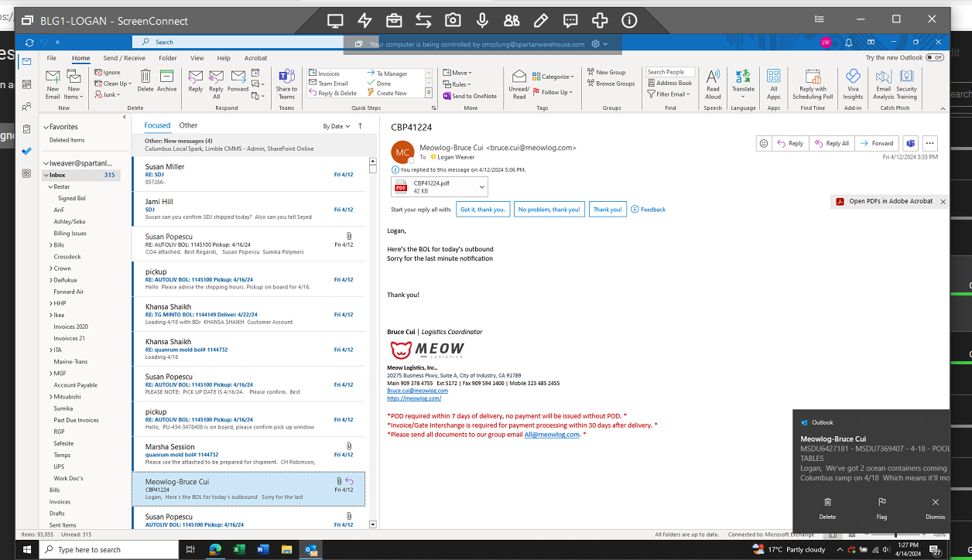This screenshot has height=560, width=972.
Task: Click the Security Training icon
Action: 906,84
